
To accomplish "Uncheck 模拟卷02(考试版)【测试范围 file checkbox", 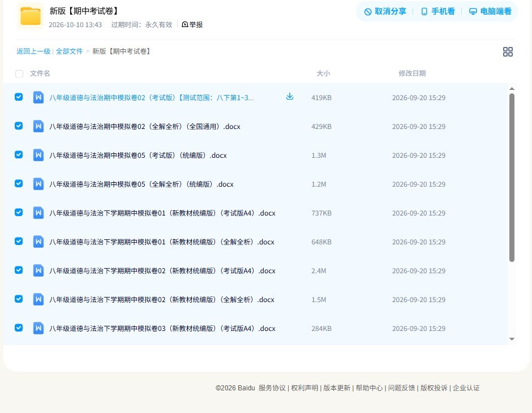I will [x=19, y=97].
